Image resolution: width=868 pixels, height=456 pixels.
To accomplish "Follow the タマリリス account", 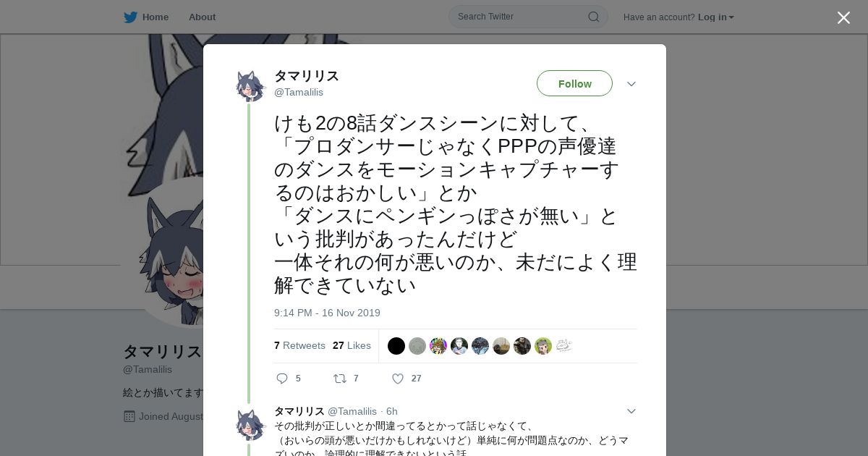I will tap(574, 83).
